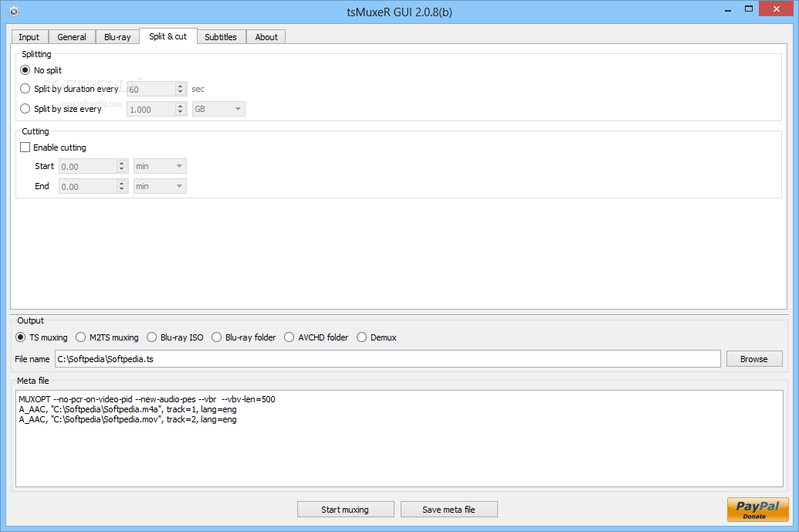Click the Browse button
Image resolution: width=799 pixels, height=532 pixels.
pos(754,359)
